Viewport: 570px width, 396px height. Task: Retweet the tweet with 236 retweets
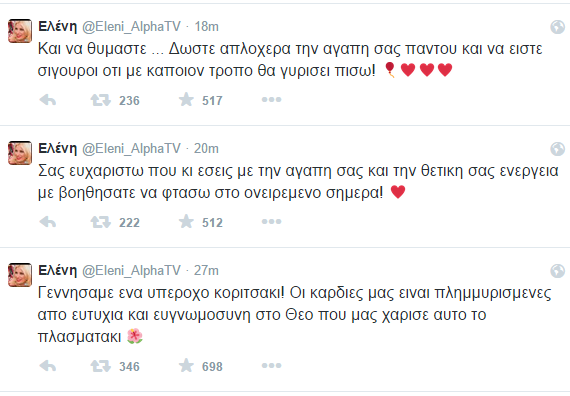tap(101, 100)
